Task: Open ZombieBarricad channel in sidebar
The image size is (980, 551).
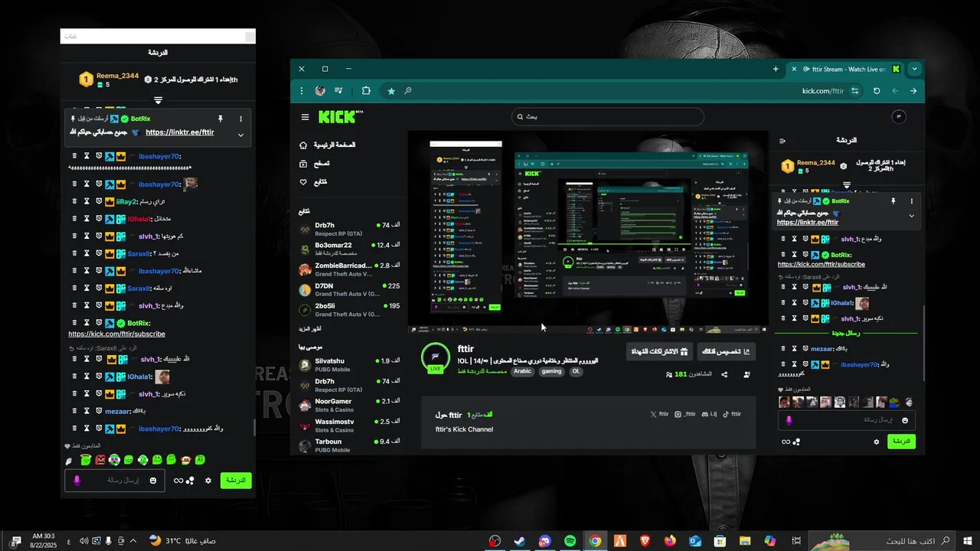Action: pyautogui.click(x=349, y=269)
